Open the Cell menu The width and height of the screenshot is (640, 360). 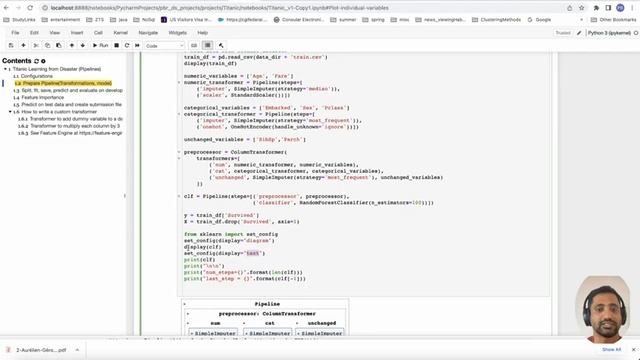pyautogui.click(x=98, y=33)
